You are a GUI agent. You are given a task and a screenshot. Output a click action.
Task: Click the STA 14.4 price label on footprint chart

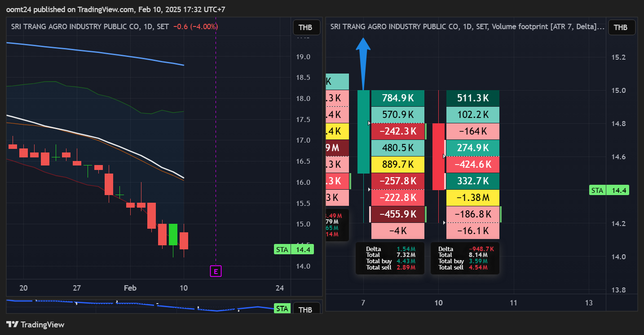[609, 191]
